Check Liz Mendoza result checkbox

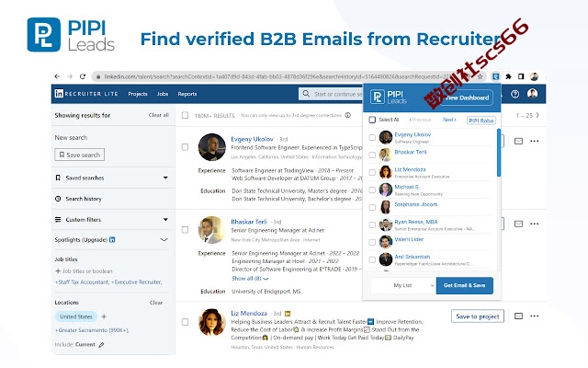click(x=185, y=322)
